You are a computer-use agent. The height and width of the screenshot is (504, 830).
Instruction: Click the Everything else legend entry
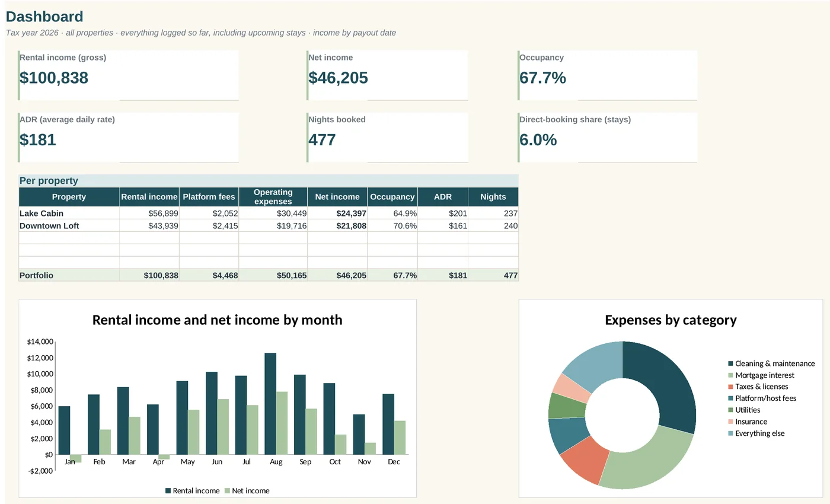(x=756, y=433)
